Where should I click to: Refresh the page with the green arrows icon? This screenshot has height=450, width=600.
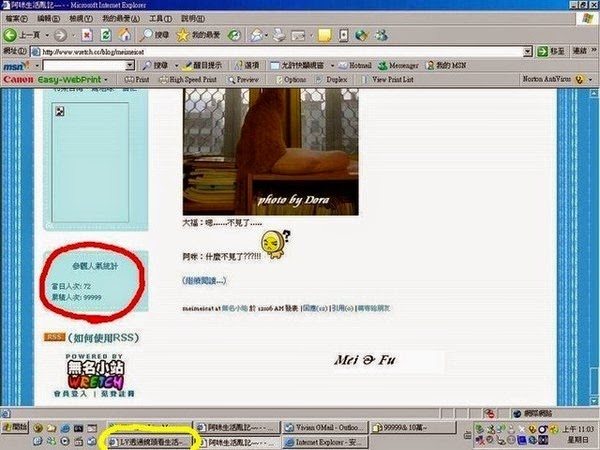106,35
